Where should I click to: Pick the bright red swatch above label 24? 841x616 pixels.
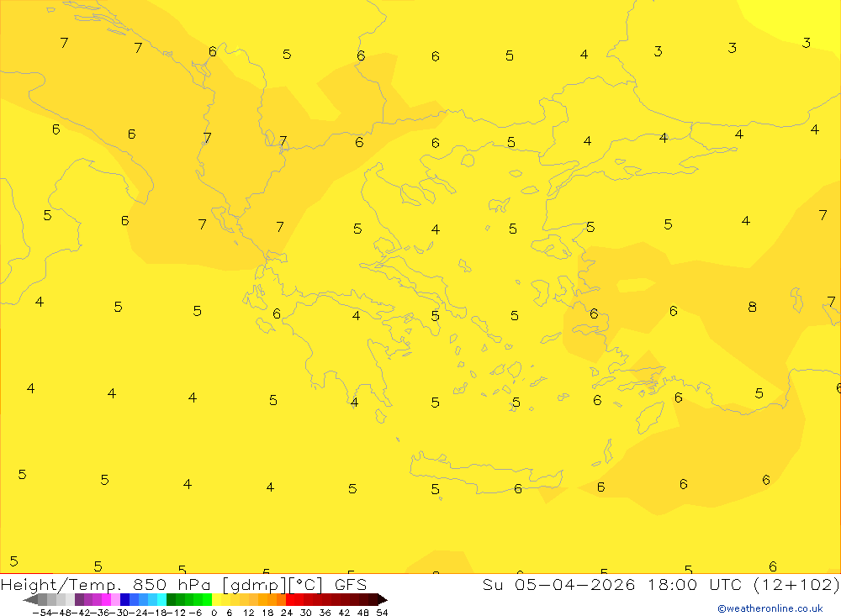point(290,599)
